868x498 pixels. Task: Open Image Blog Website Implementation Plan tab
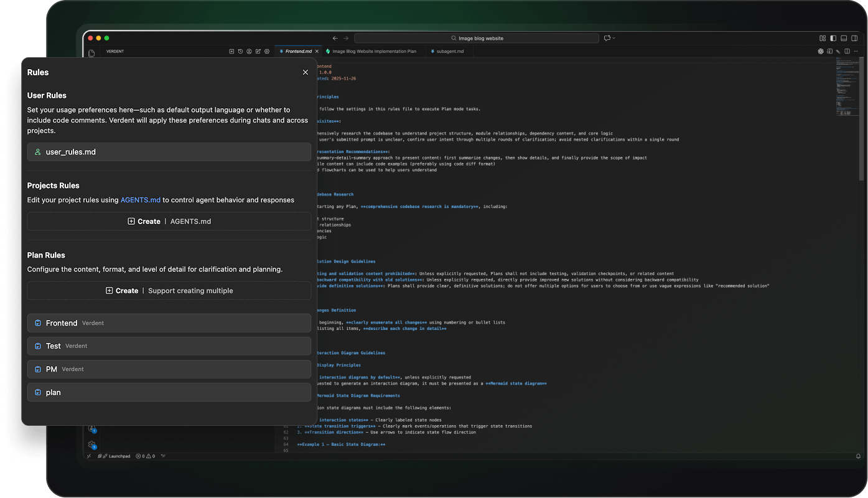coord(374,52)
